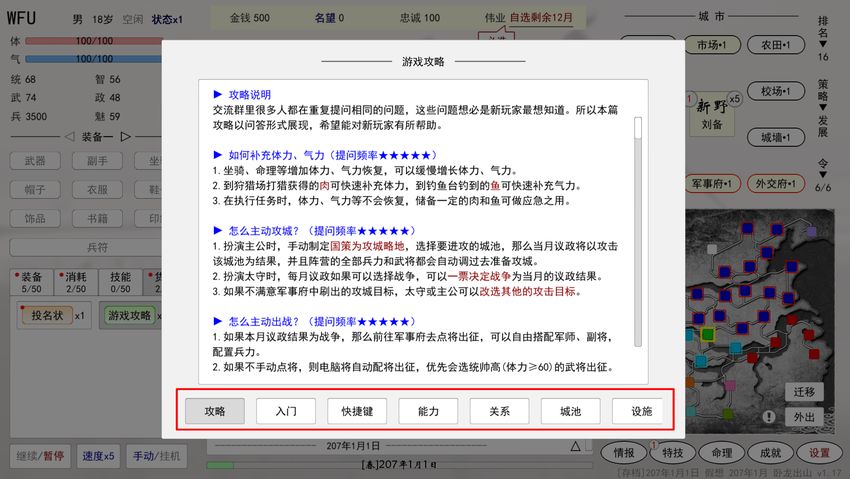Image resolution: width=850 pixels, height=479 pixels.
Task: Click the 帽子 hat equipment slot
Action: (x=35, y=189)
